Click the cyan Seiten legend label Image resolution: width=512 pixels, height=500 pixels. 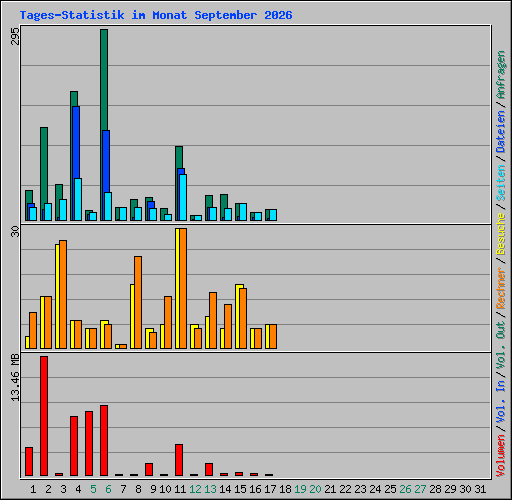[501, 183]
